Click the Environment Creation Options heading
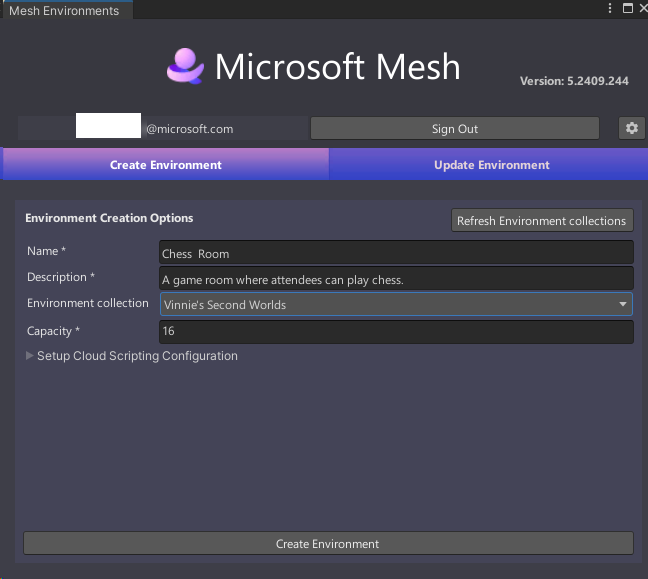The image size is (648, 579). pos(109,218)
